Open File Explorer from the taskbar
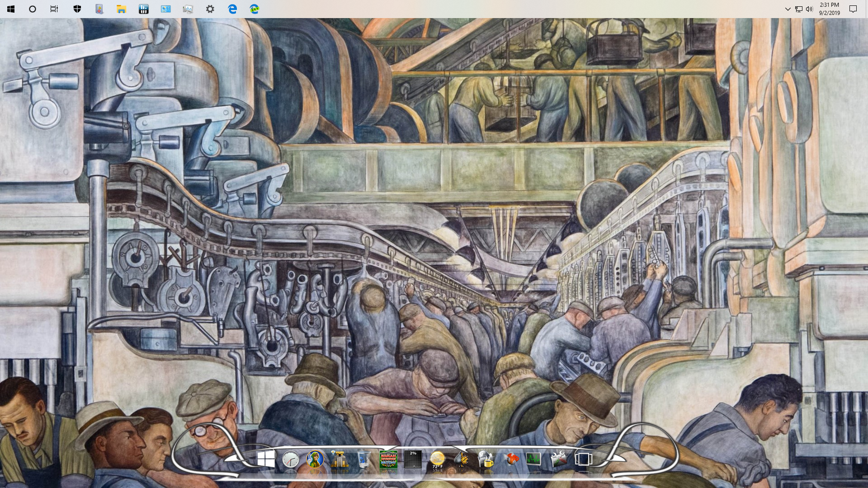Screen dimensions: 868x488 [x=121, y=9]
